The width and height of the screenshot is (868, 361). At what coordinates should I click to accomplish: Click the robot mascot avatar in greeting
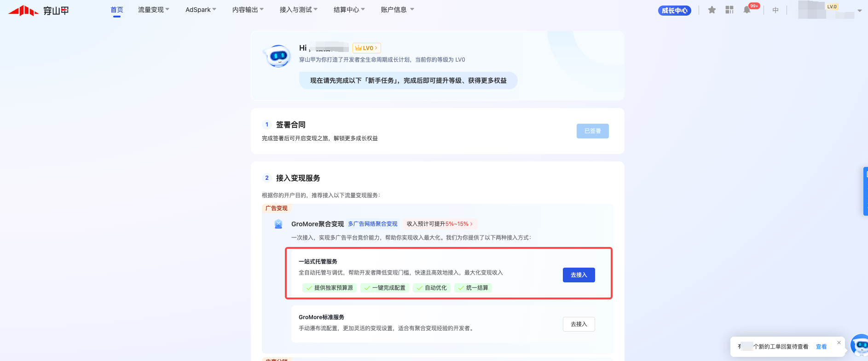[278, 56]
